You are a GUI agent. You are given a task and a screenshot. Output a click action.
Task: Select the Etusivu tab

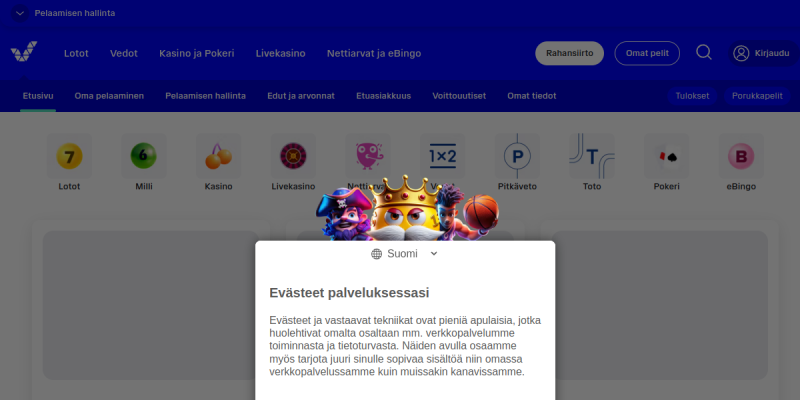tap(38, 96)
